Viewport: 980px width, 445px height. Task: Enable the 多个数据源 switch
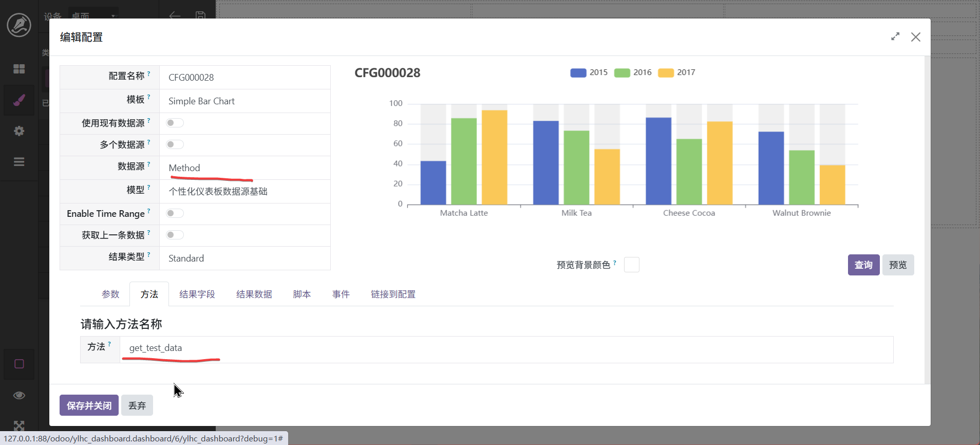pyautogui.click(x=175, y=144)
